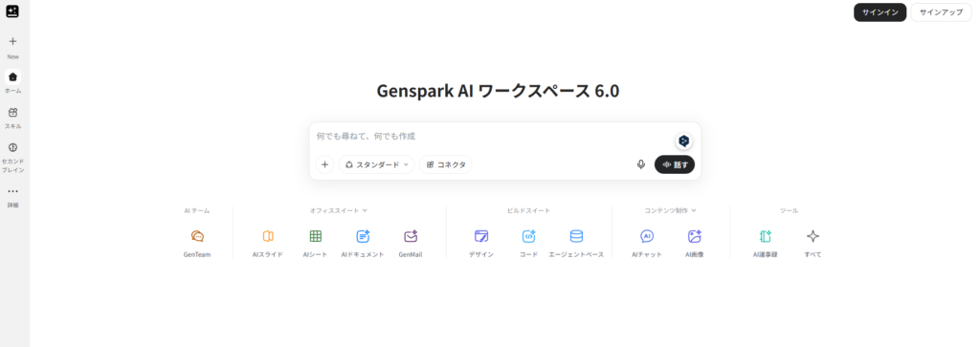This screenshot has width=980, height=347.
Task: Click the ビルドスイート category label
Action: click(x=528, y=211)
